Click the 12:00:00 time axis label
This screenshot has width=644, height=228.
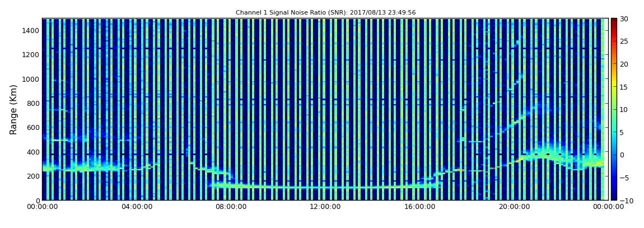(325, 207)
